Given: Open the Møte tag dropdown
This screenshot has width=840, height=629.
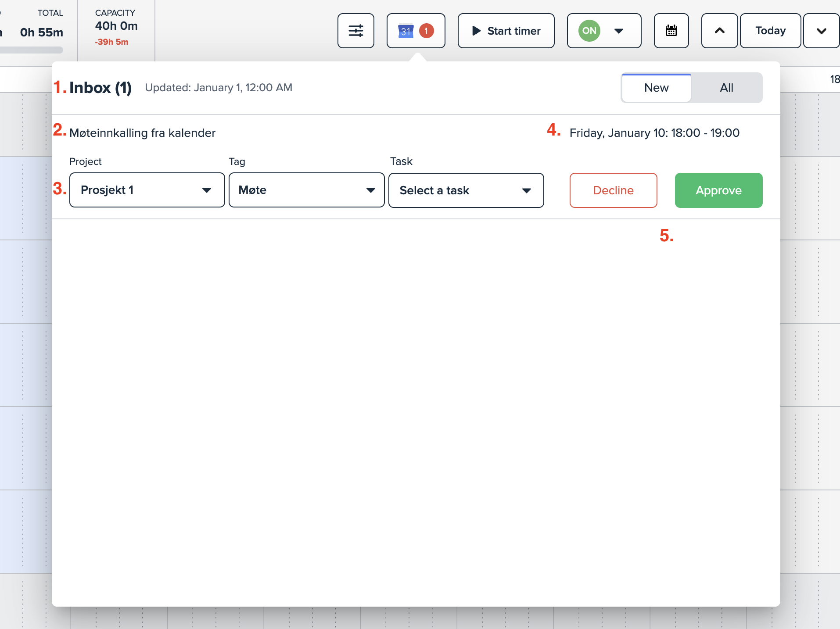Looking at the screenshot, I should click(x=306, y=190).
